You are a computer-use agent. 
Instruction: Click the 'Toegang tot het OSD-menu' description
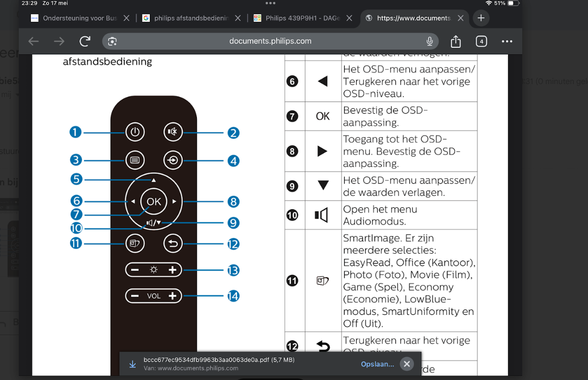402,151
